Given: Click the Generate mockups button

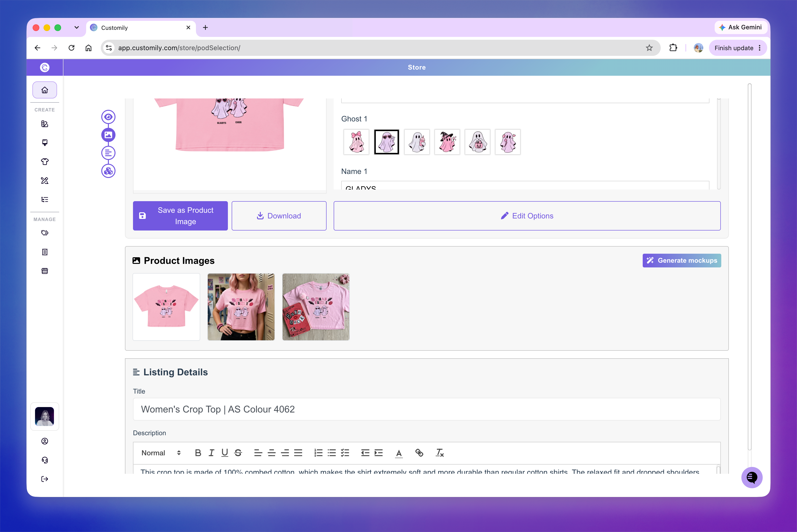Looking at the screenshot, I should (x=682, y=261).
